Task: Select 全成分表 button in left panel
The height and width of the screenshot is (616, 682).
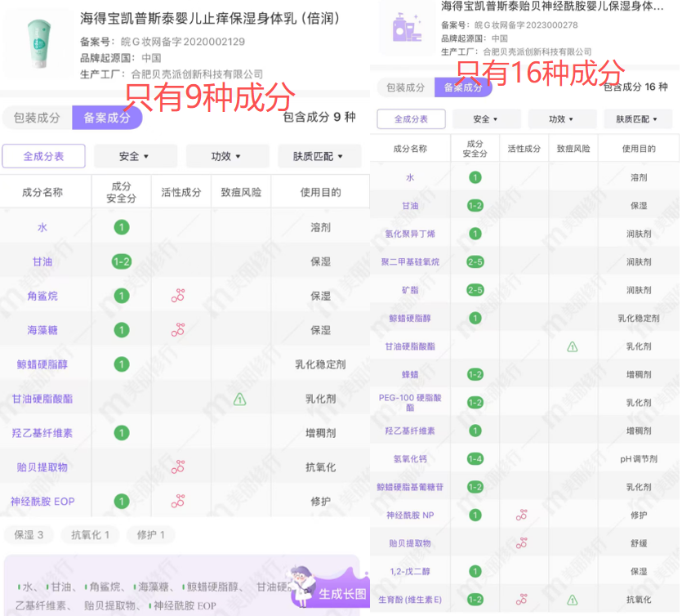Action: pos(43,156)
